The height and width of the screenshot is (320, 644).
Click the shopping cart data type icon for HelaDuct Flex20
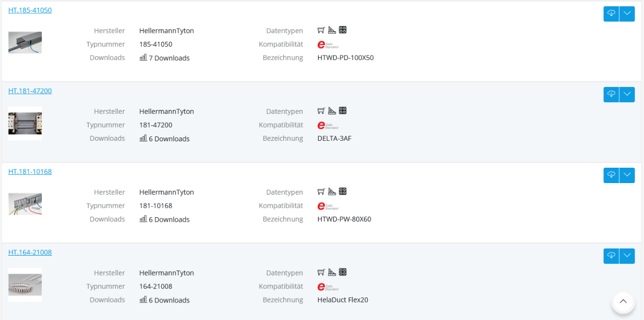pyautogui.click(x=321, y=272)
